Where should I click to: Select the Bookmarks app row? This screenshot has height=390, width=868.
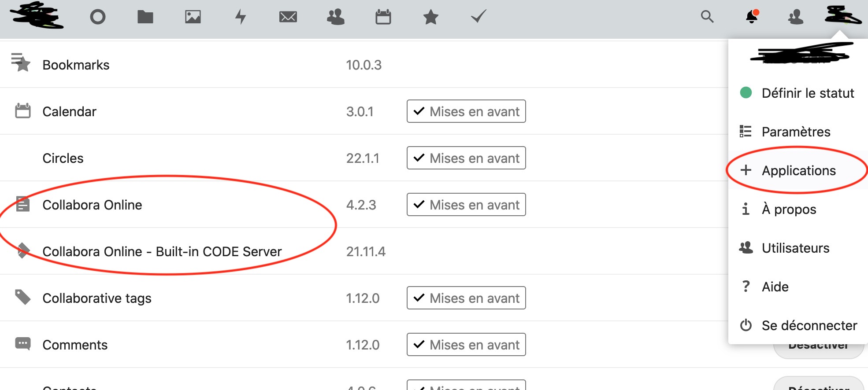point(76,65)
